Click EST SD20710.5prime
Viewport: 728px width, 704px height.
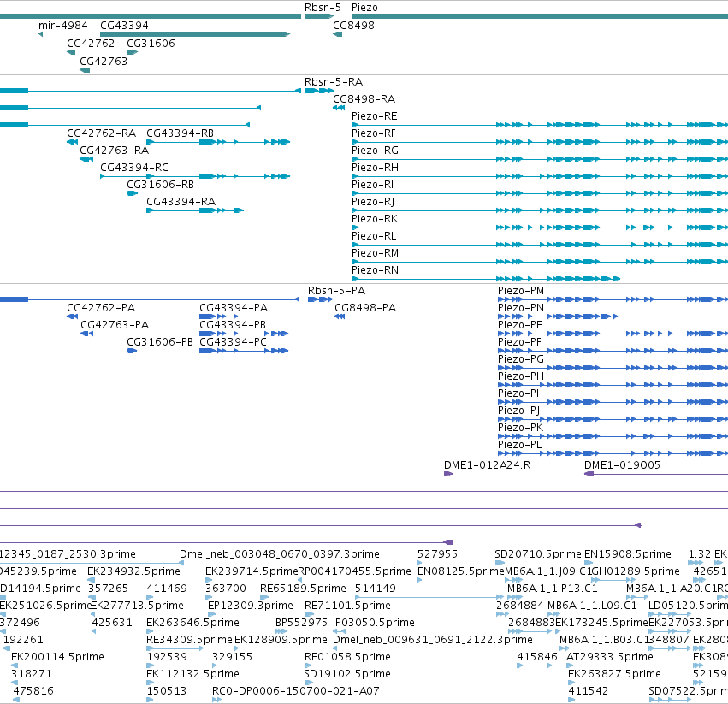pyautogui.click(x=537, y=554)
